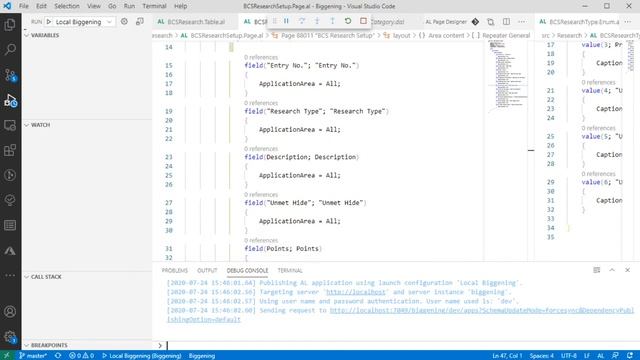Open the Help menu
Image resolution: width=640 pixels, height=360 pixels.
click(180, 6)
